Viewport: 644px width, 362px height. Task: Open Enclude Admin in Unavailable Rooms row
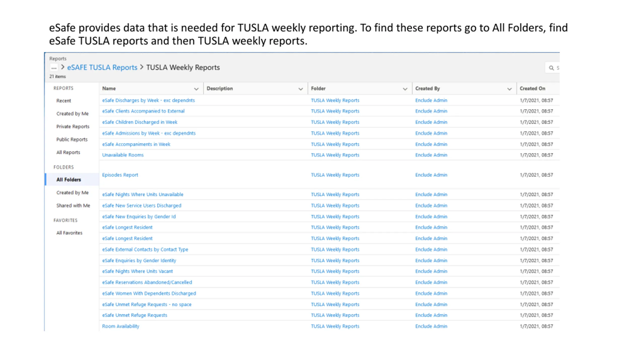(431, 155)
